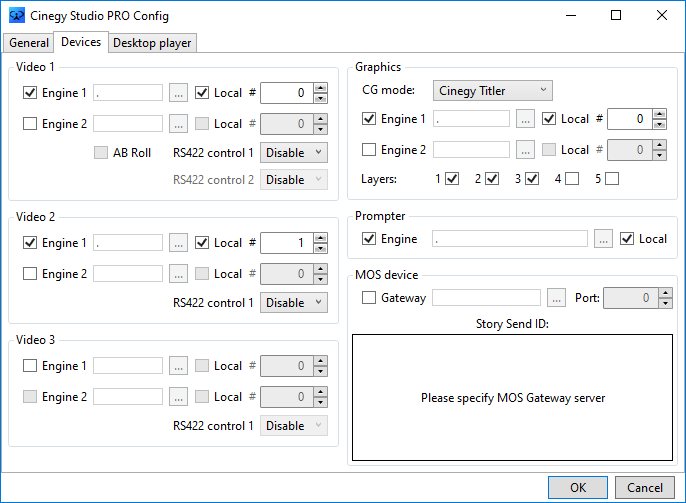
Task: Enable Video 3 Engine 1 checkbox
Action: [x=30, y=366]
